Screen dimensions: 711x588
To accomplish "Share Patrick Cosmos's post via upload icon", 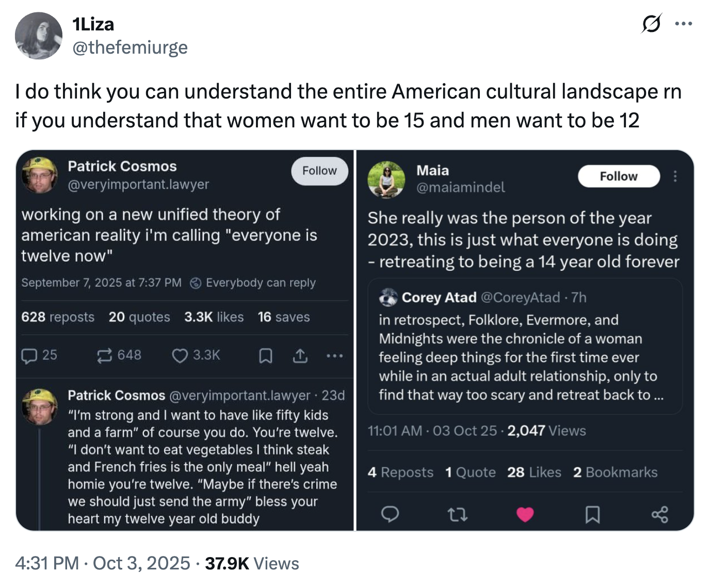I will [x=300, y=355].
